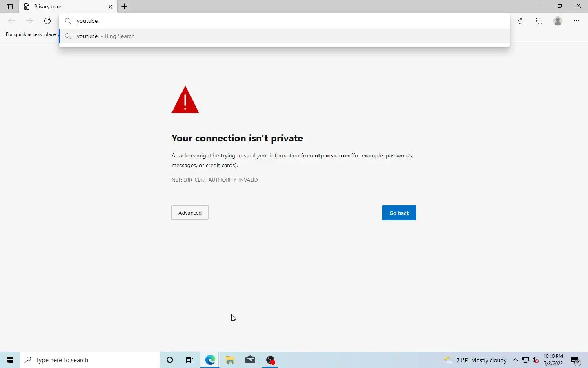Click Microsoft Edge taskbar icon

pyautogui.click(x=210, y=360)
